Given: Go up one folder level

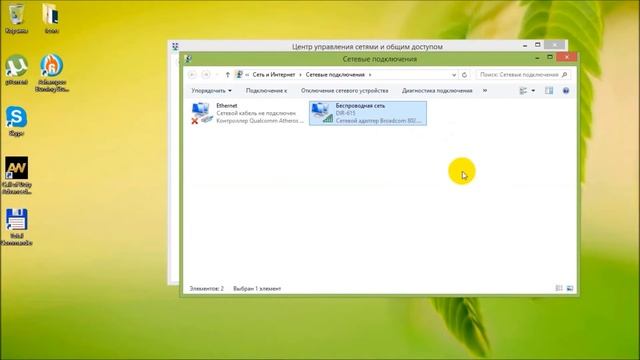Looking at the screenshot, I should point(228,75).
